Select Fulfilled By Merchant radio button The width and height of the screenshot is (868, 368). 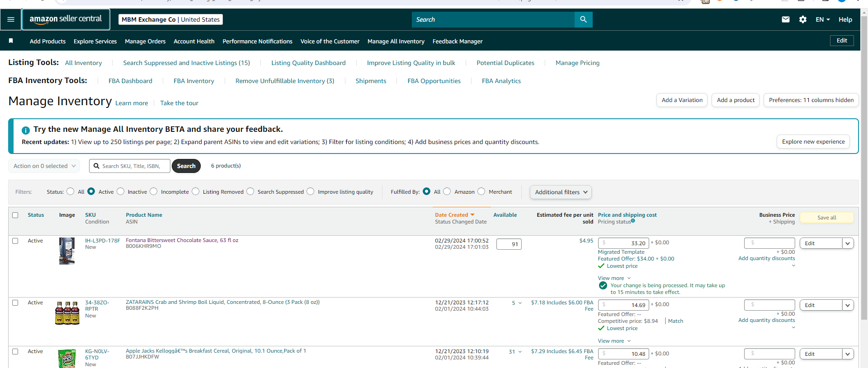(481, 191)
